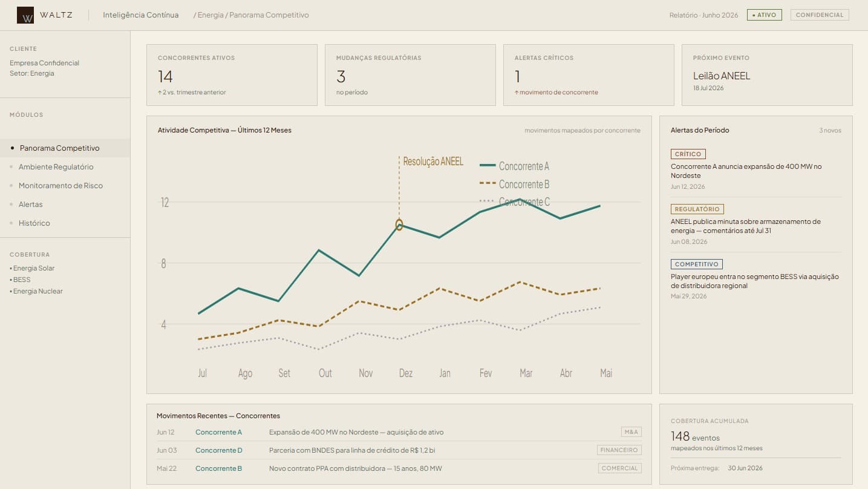
Task: Click 'Jun 12' date in recent movements
Action: (166, 432)
